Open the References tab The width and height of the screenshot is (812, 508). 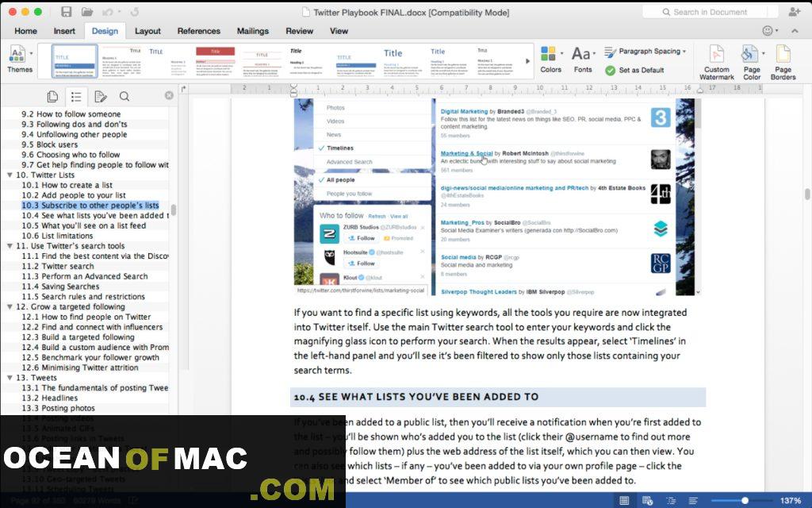(x=198, y=31)
